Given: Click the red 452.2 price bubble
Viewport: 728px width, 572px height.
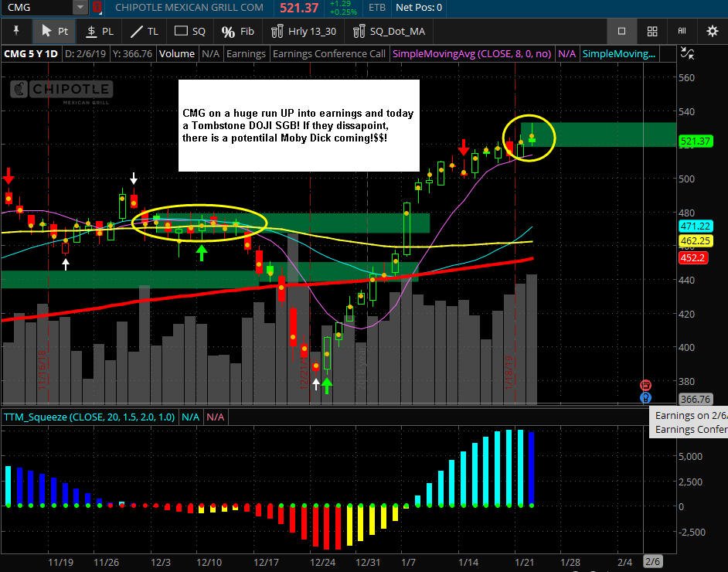Looking at the screenshot, I should click(x=692, y=257).
